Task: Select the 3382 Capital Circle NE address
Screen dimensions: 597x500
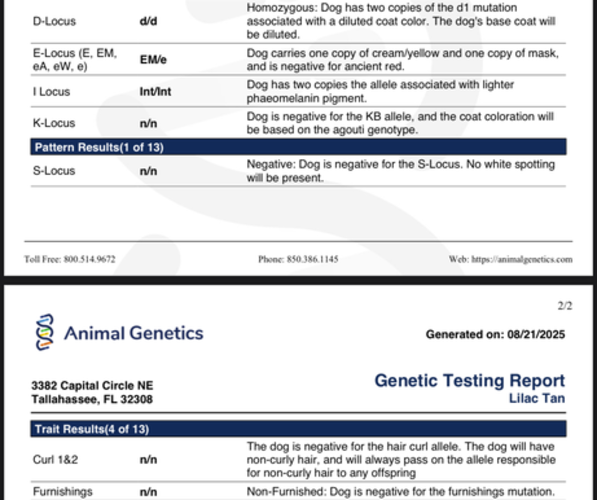Action: click(92, 385)
